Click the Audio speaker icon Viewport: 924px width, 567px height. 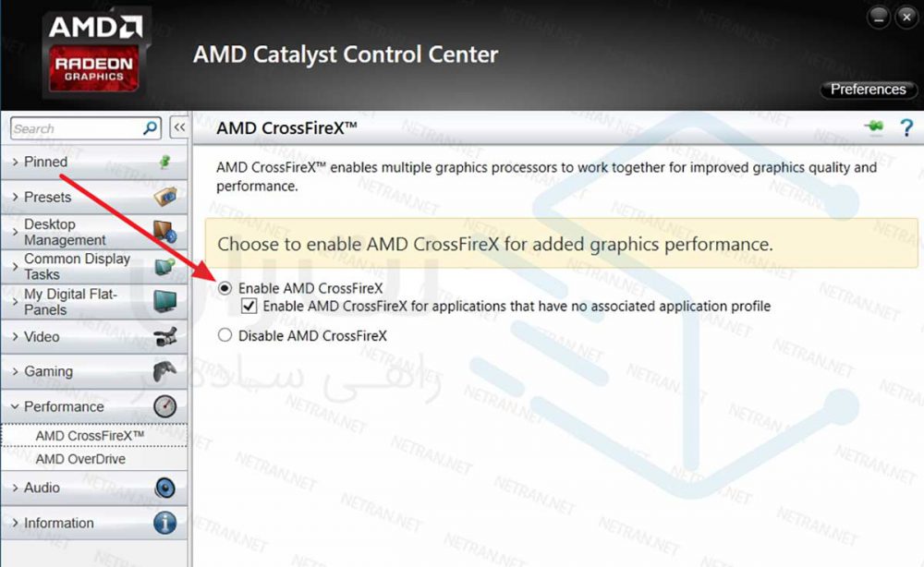164,488
